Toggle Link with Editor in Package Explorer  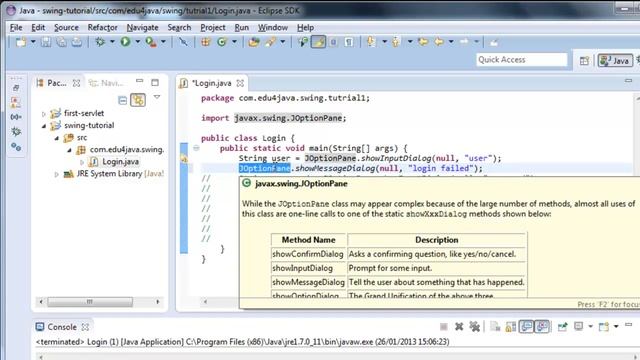click(x=138, y=100)
